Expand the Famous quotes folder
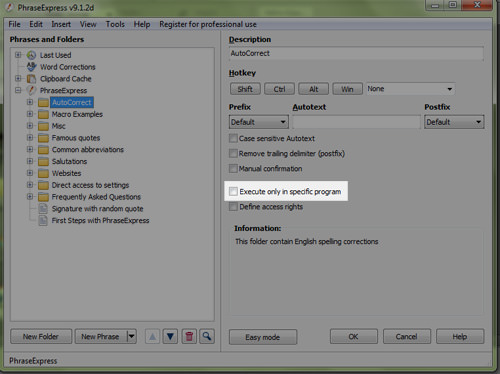The image size is (500, 374). click(30, 137)
